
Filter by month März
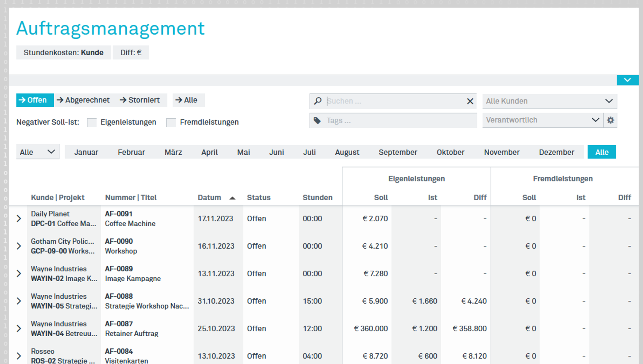point(173,152)
